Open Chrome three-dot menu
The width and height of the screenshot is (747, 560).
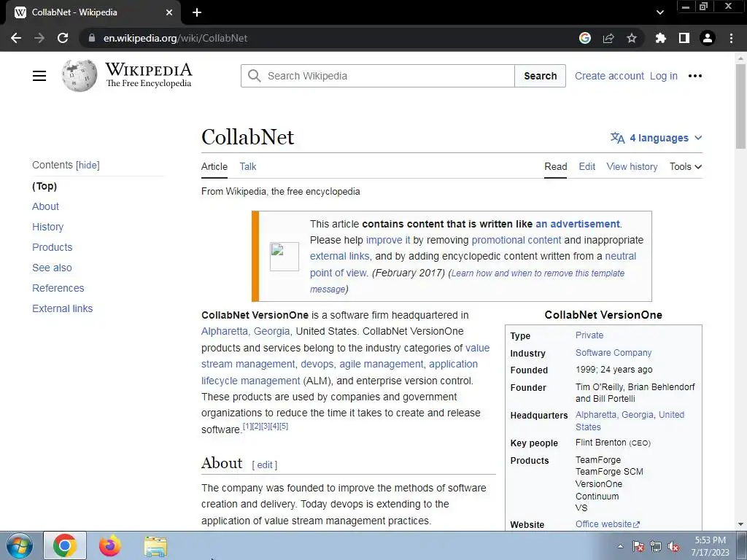731,38
